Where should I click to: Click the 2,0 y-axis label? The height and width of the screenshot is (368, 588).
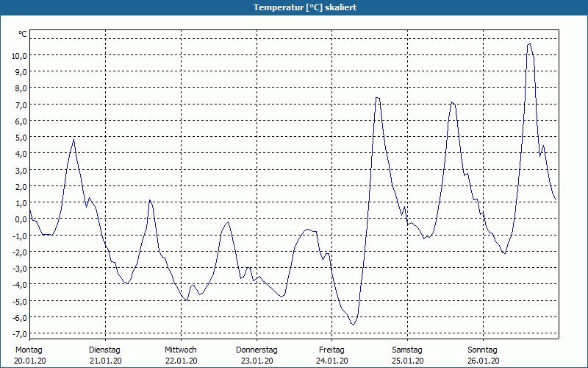point(21,187)
